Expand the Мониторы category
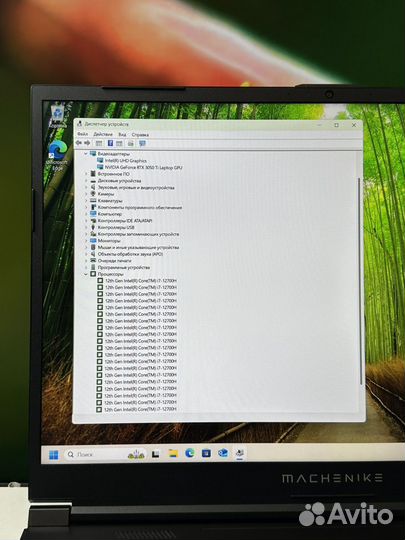405x540 pixels. tap(86, 241)
